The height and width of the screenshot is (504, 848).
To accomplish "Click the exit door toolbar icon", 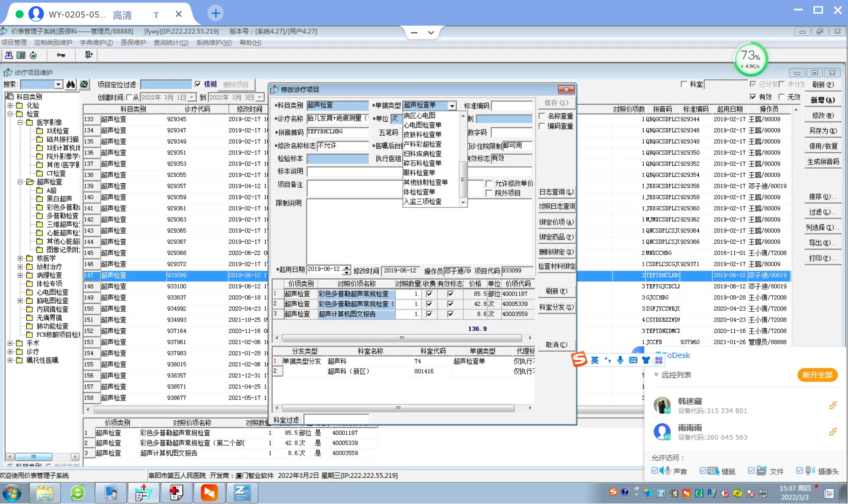I will (x=89, y=55).
